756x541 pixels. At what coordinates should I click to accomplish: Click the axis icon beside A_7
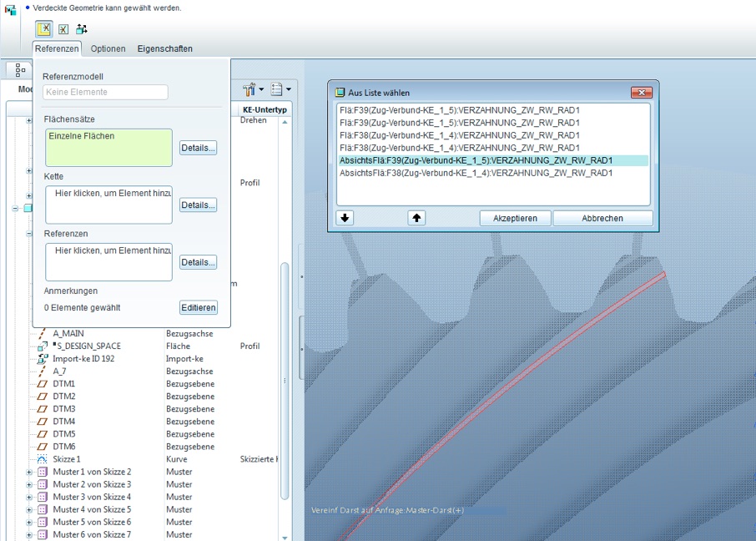click(43, 372)
